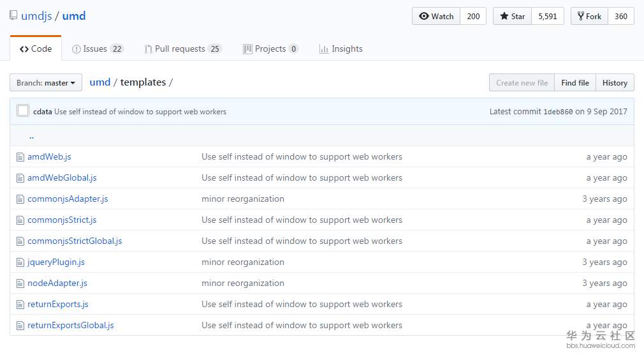Image resolution: width=644 pixels, height=355 pixels.
Task: Navigate up via the parent directory link
Action: coord(31,137)
